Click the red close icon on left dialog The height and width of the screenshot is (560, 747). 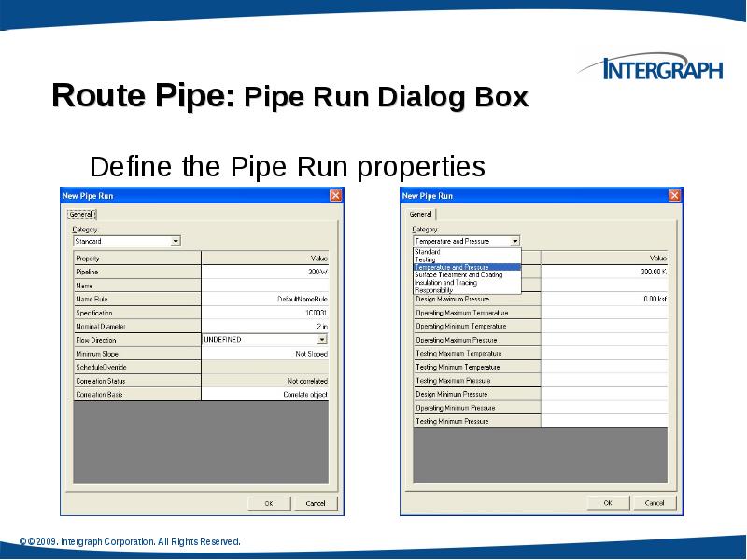coord(335,196)
